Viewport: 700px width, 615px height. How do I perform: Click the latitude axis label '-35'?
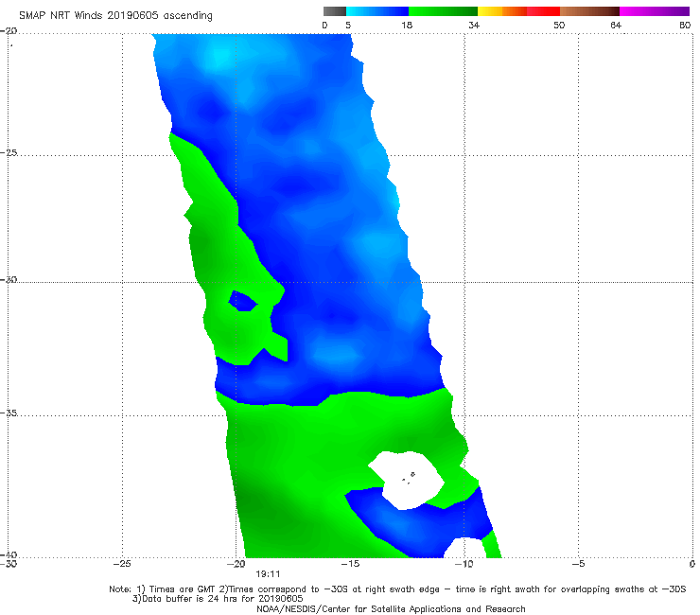[x=9, y=413]
